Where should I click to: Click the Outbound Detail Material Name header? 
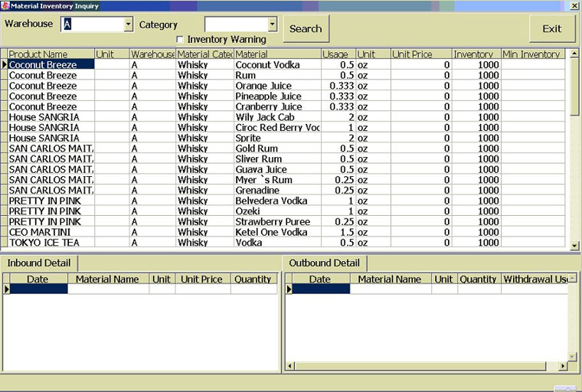(391, 279)
